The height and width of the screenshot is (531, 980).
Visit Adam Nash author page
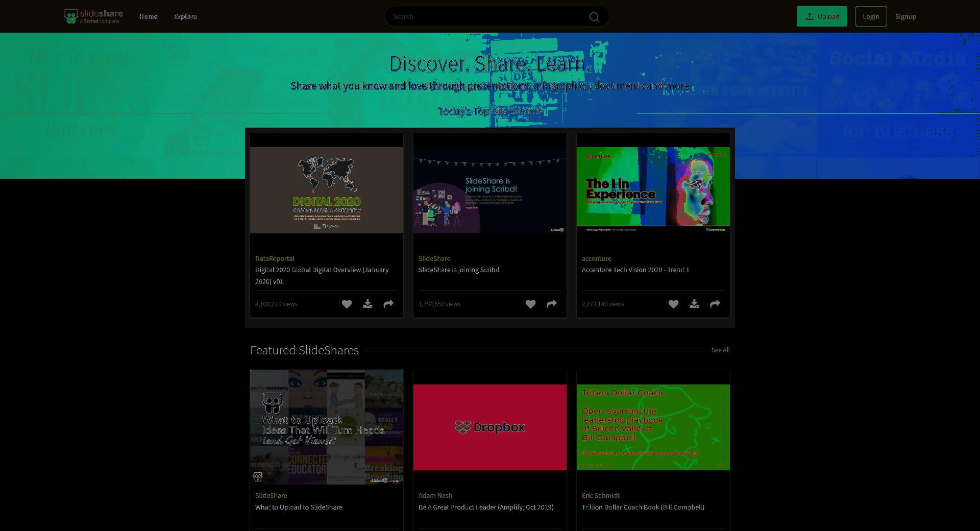435,496
